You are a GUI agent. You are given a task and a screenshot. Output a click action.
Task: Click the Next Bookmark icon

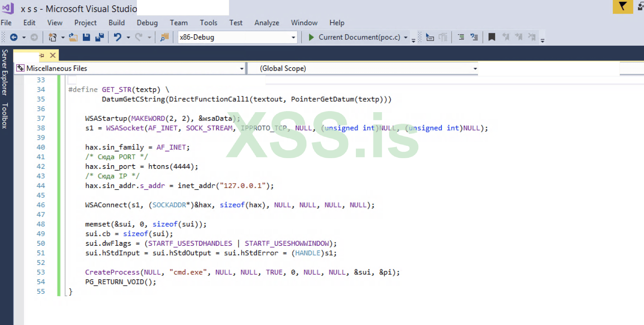519,37
